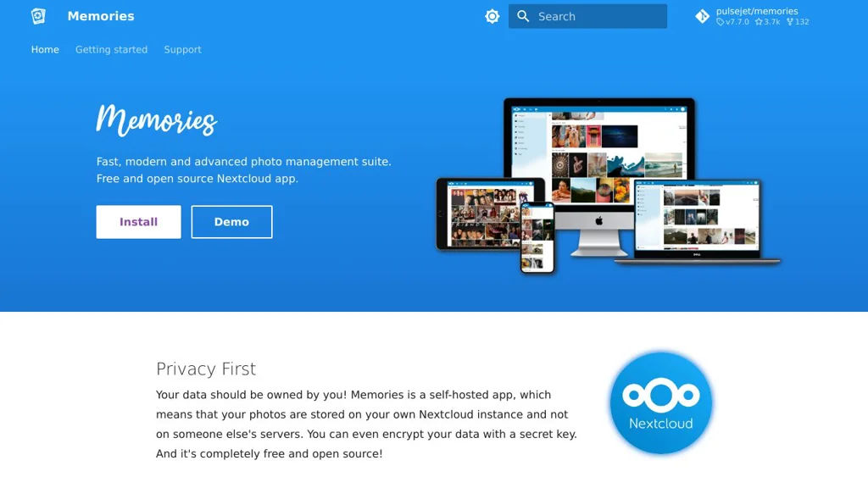Click the git repository diamond icon
The width and height of the screenshot is (868, 488).
point(703,17)
